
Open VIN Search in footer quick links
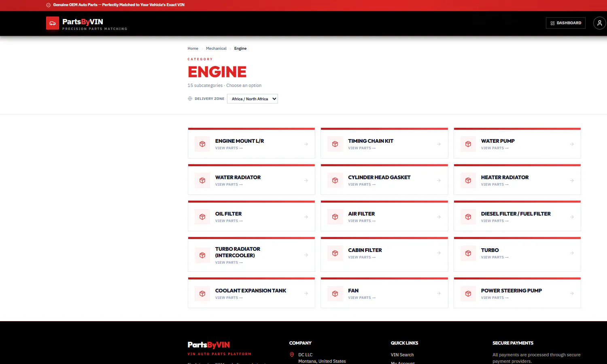click(402, 355)
